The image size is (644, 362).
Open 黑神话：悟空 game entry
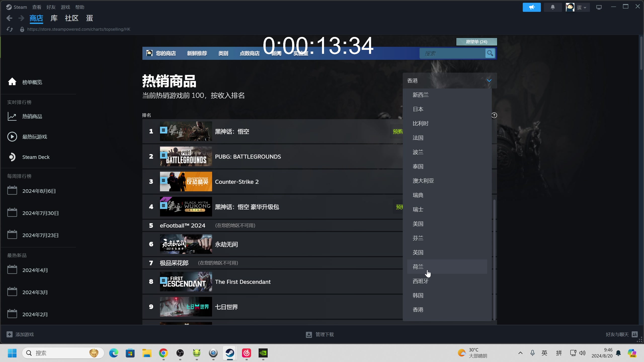coord(272,131)
